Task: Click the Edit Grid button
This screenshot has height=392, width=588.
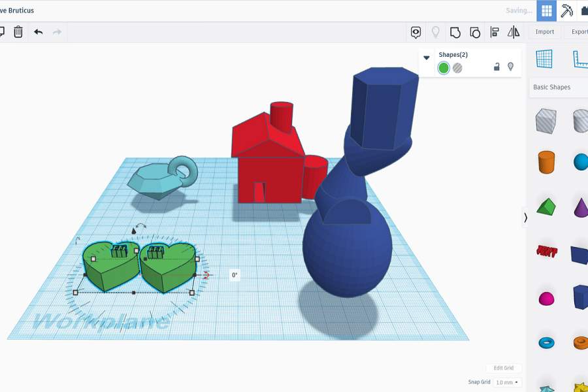Action: pos(503,368)
